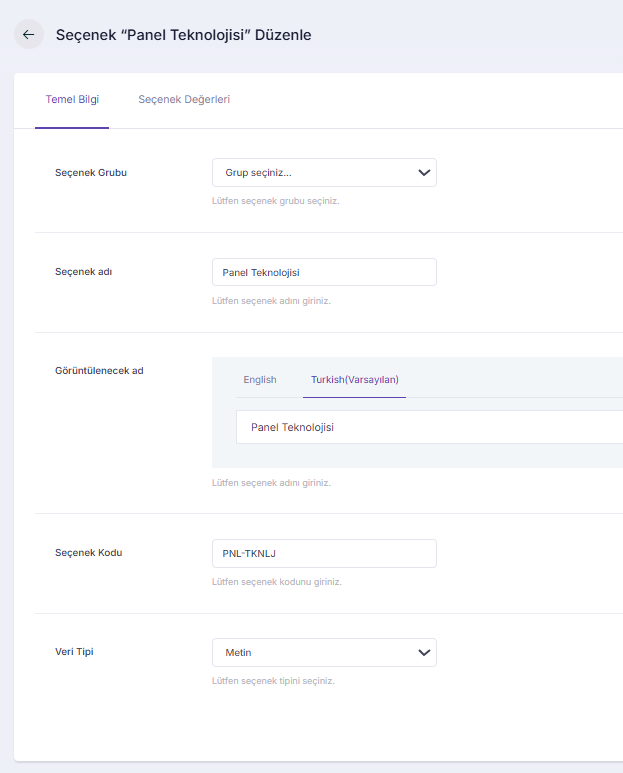
Task: Click the "Seçenek adı" field label
Action: coord(83,272)
